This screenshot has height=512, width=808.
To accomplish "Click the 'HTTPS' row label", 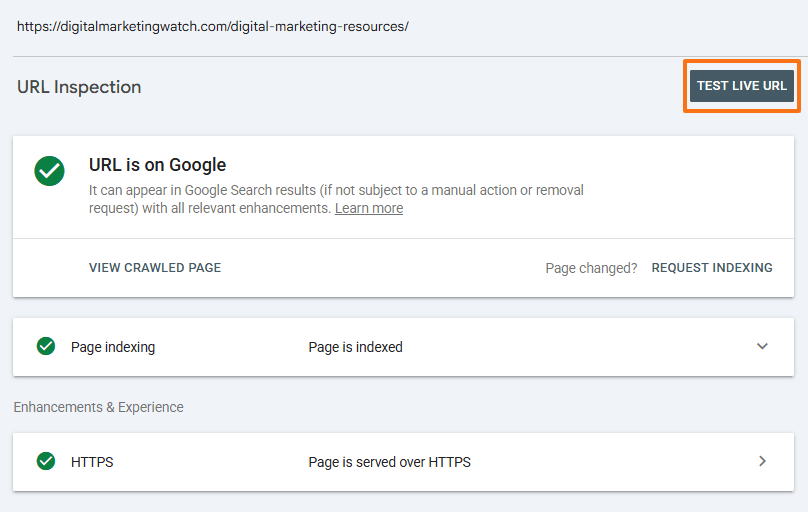I will [x=92, y=462].
